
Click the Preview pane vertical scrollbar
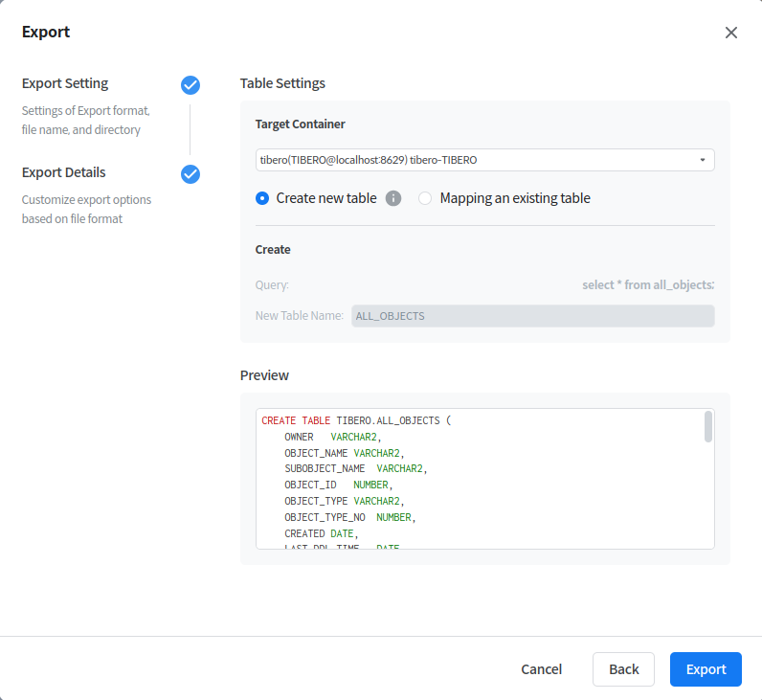(x=708, y=427)
